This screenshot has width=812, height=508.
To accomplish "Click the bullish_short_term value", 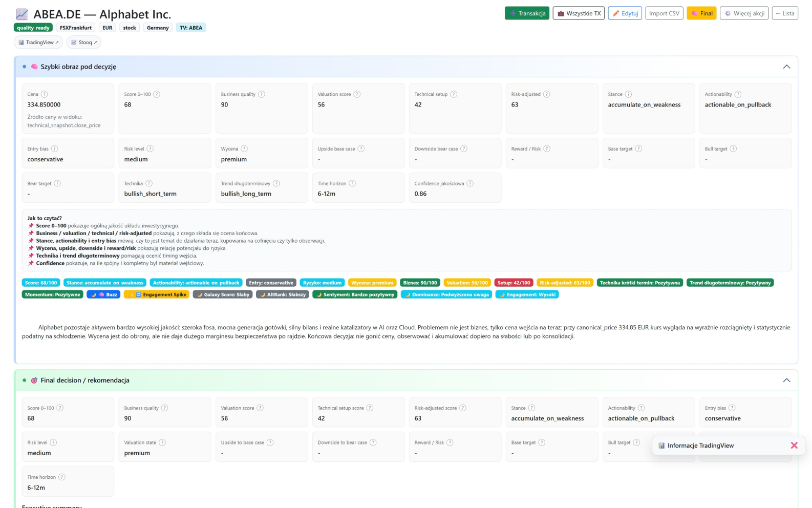I will [150, 194].
